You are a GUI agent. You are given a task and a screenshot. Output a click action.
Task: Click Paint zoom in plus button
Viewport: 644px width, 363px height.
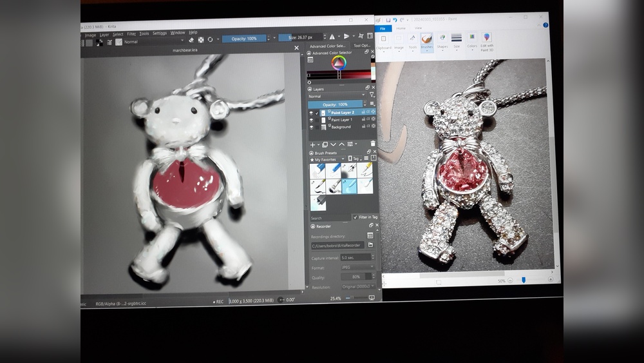[x=551, y=279]
